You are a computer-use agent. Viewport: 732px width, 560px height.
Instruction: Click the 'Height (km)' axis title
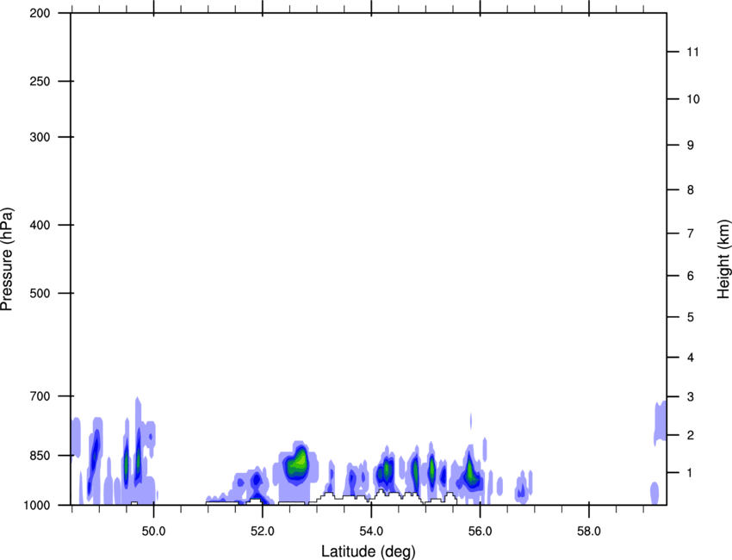pos(723,259)
